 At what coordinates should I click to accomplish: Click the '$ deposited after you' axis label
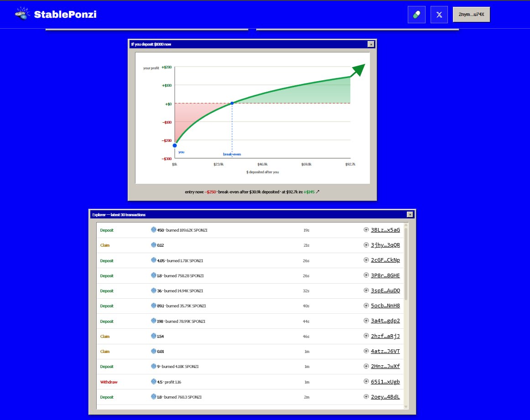(263, 172)
